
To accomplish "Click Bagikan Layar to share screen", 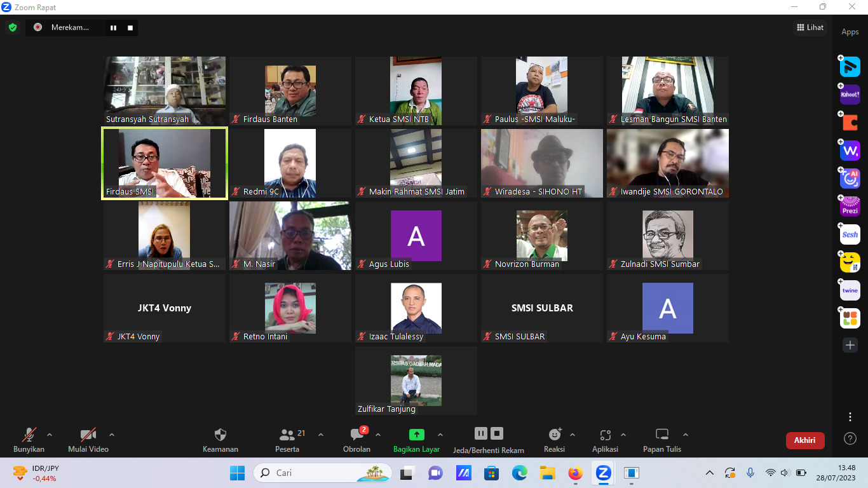I will coord(416,439).
